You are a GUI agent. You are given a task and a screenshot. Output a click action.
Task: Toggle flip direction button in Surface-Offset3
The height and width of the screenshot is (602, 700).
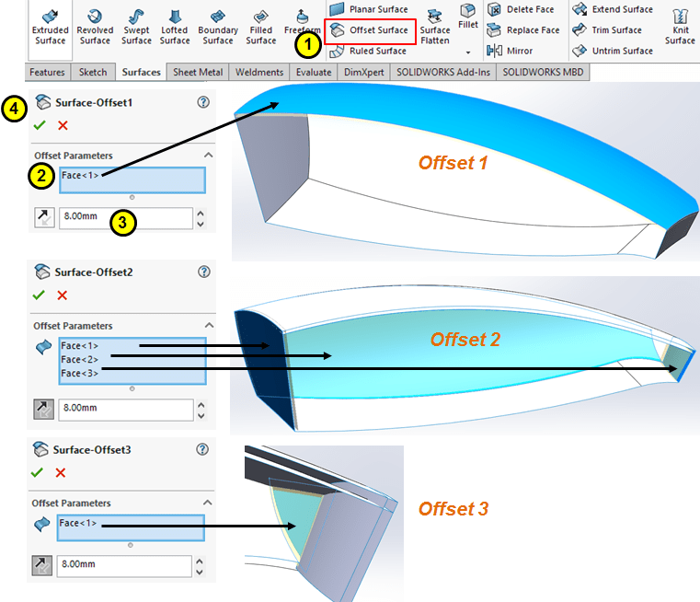tap(41, 563)
